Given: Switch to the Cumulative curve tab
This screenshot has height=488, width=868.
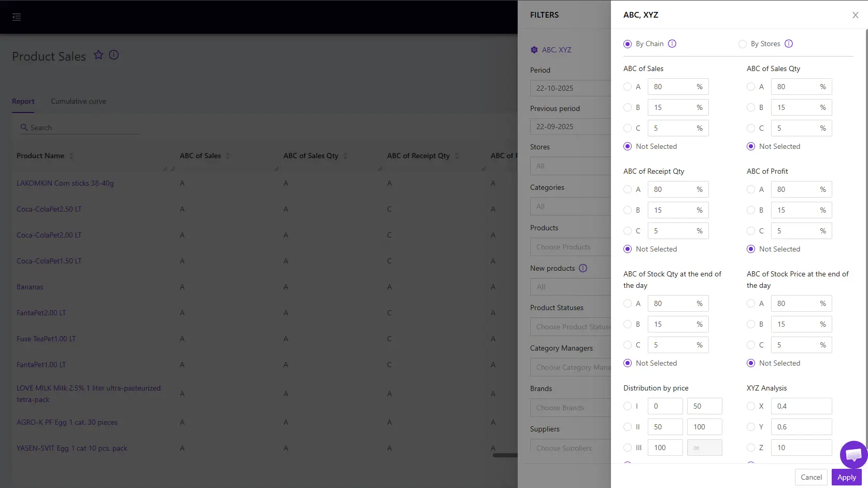Looking at the screenshot, I should click(78, 101).
